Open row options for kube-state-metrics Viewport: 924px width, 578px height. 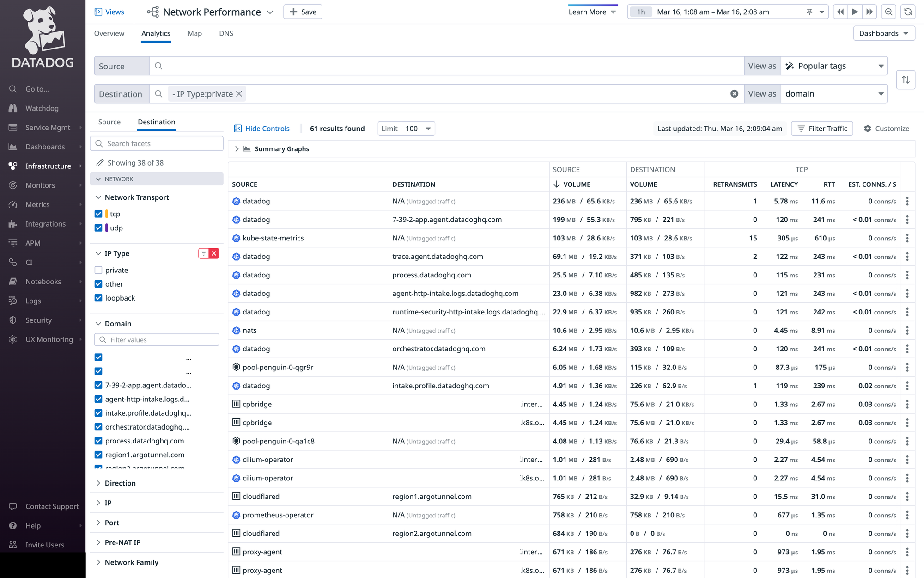pyautogui.click(x=907, y=238)
